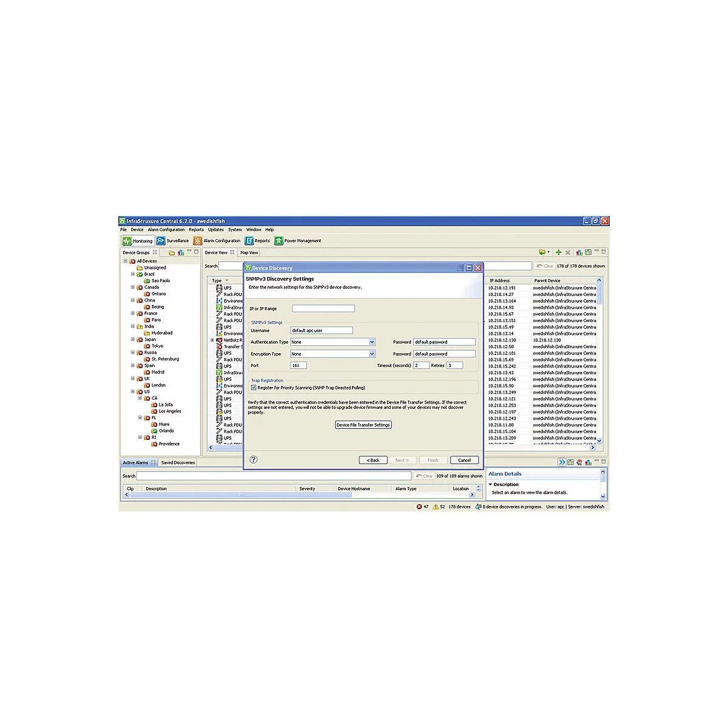The image size is (728, 728).
Task: Close the Device View tab via its X
Action: click(x=232, y=252)
